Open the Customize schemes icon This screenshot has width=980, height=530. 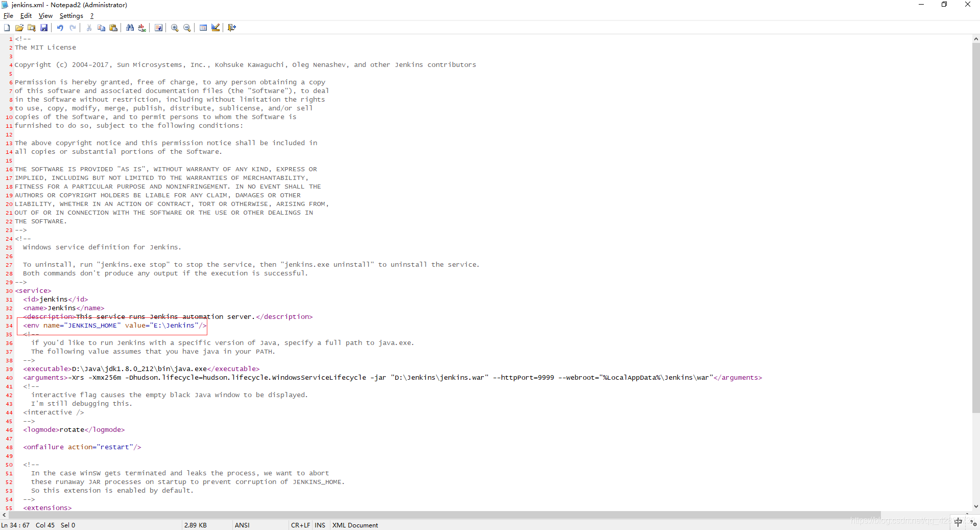pos(216,28)
